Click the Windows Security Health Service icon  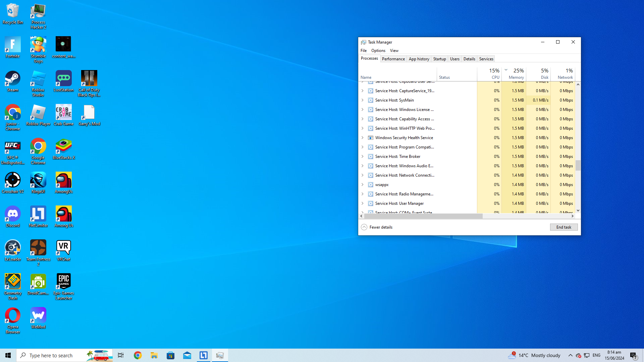(x=371, y=138)
